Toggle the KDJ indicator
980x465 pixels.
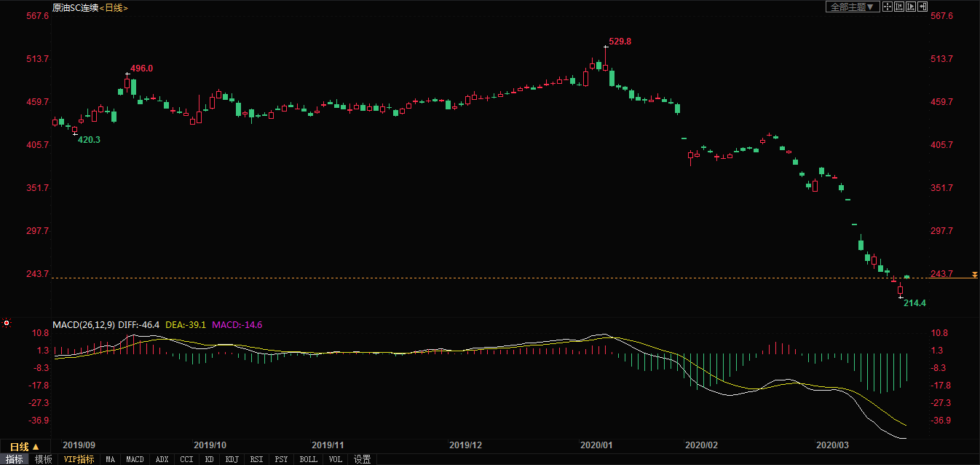[x=232, y=459]
